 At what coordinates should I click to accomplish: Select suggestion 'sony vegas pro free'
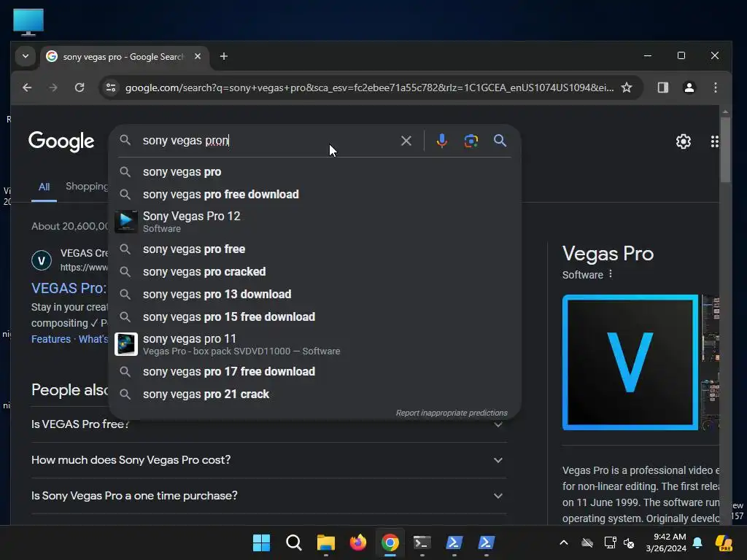pyautogui.click(x=314, y=249)
